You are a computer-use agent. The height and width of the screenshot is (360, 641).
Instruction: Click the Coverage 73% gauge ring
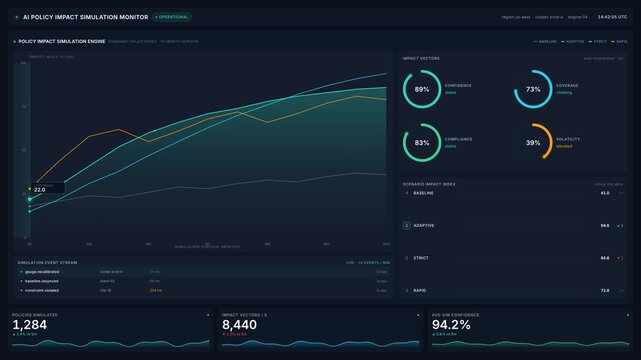click(x=533, y=89)
